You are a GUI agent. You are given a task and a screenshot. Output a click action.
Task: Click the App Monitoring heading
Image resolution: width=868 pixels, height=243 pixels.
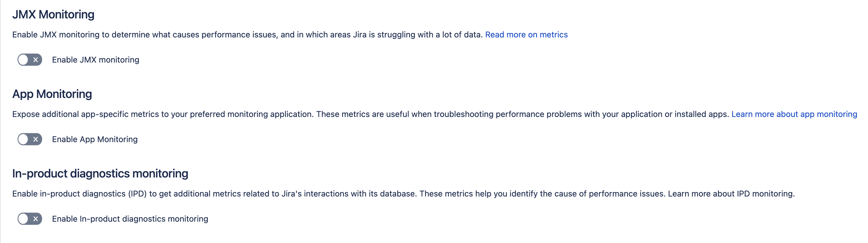pos(52,94)
